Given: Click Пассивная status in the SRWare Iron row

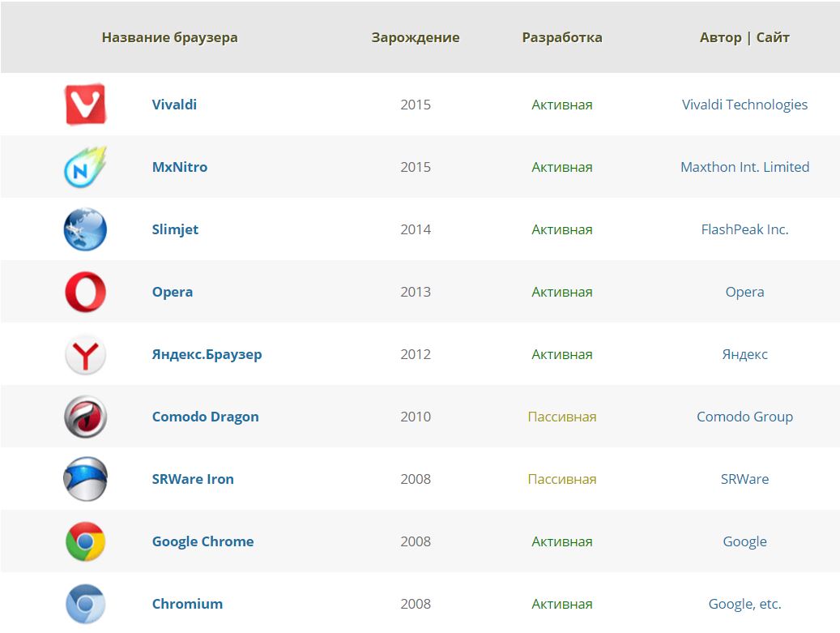Looking at the screenshot, I should click(562, 479).
